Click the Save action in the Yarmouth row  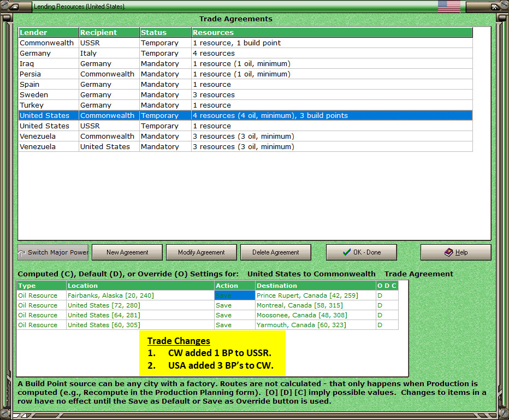[235, 325]
